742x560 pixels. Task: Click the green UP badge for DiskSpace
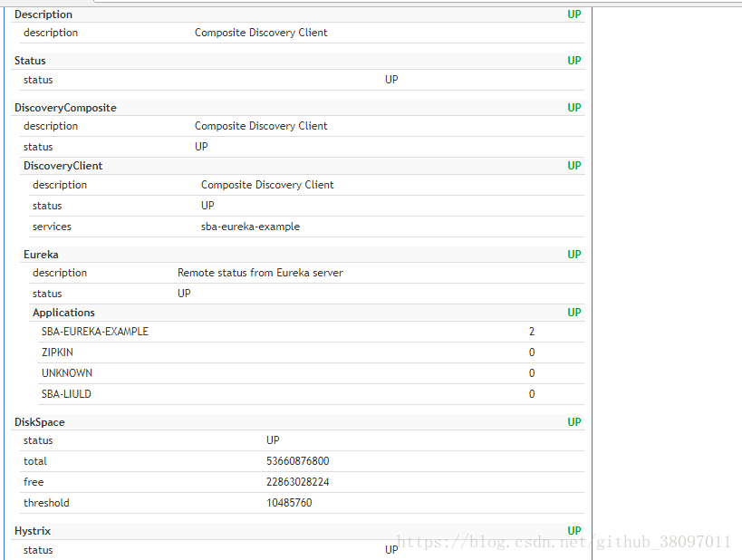click(574, 422)
